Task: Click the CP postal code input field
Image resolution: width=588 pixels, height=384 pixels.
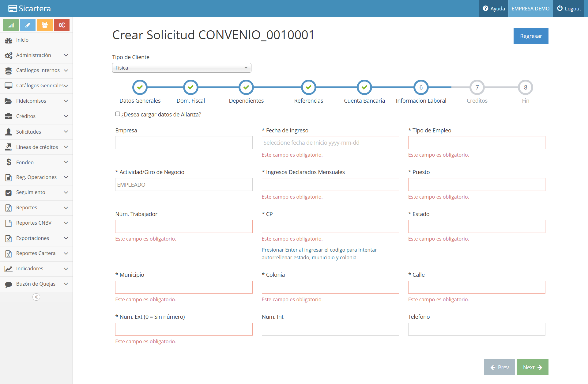Action: tap(330, 226)
